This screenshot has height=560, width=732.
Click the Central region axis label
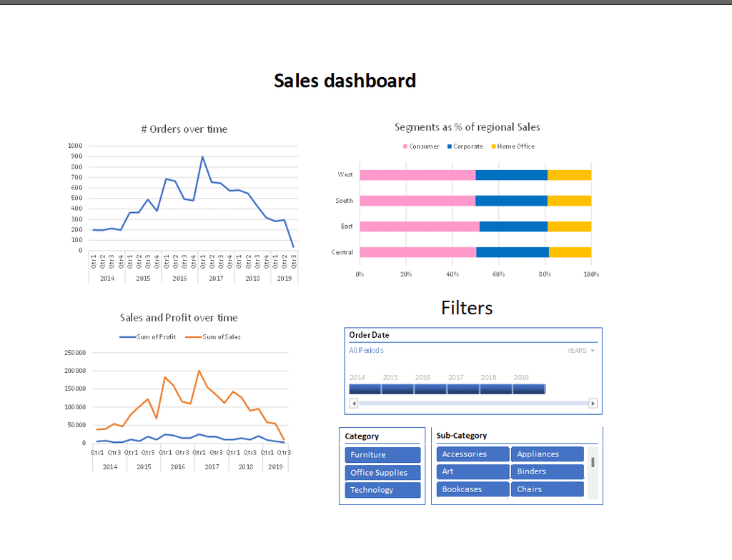(342, 252)
